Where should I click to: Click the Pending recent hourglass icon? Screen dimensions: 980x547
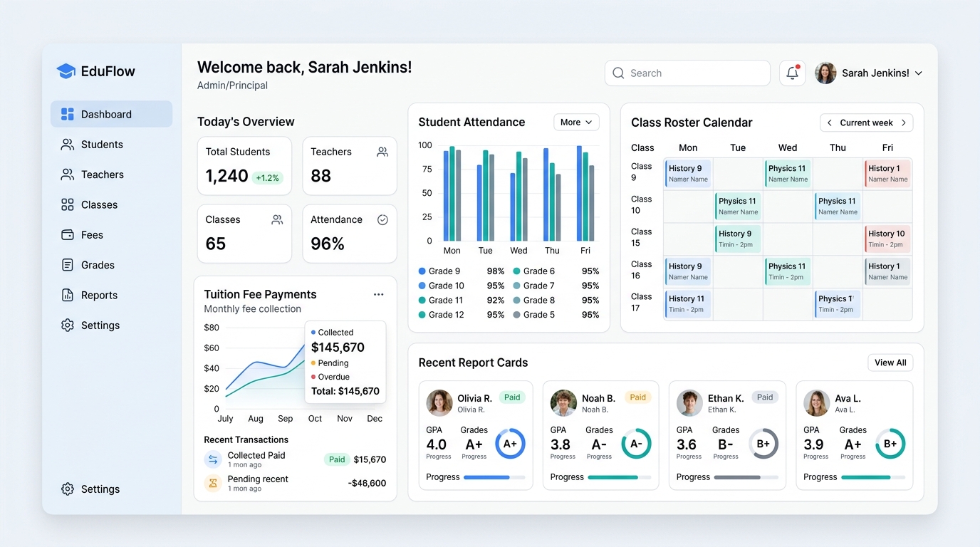point(213,484)
